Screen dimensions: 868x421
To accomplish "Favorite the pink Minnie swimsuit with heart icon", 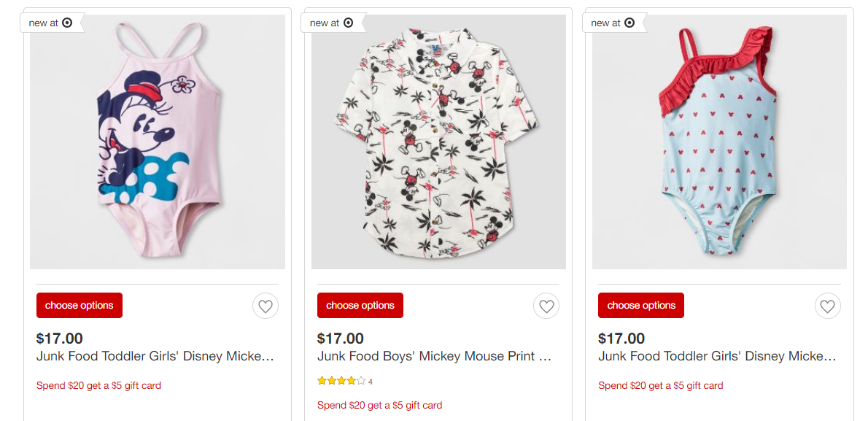I will click(266, 306).
